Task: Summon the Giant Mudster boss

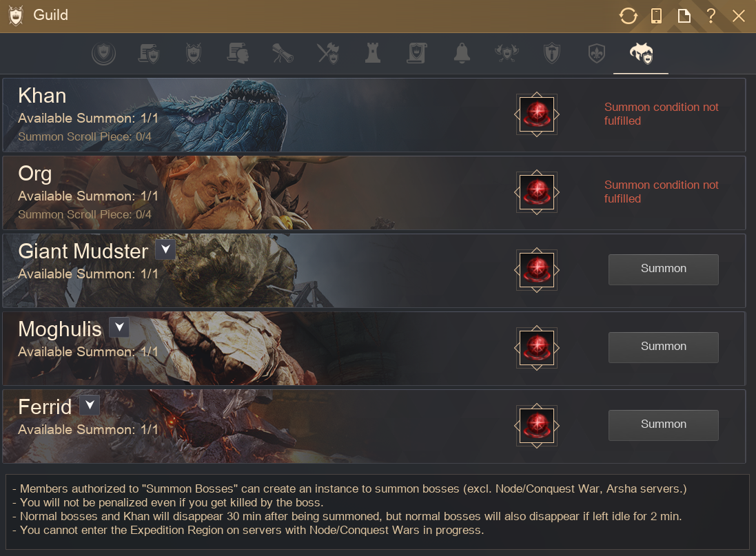Action: pos(664,269)
